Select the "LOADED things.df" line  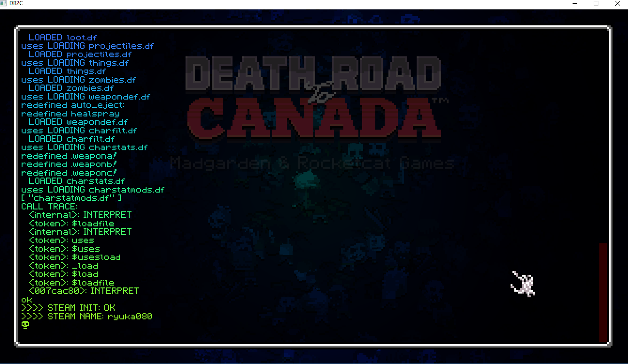(x=67, y=71)
